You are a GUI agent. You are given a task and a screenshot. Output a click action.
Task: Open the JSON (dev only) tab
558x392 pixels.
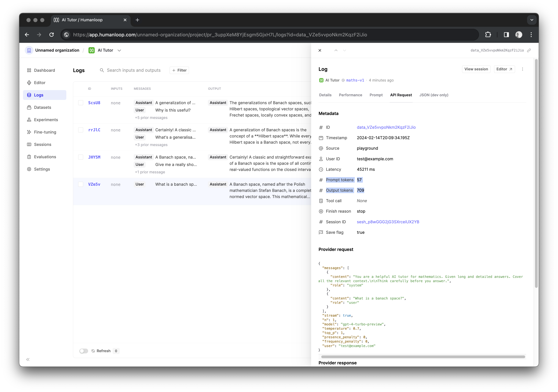click(434, 95)
